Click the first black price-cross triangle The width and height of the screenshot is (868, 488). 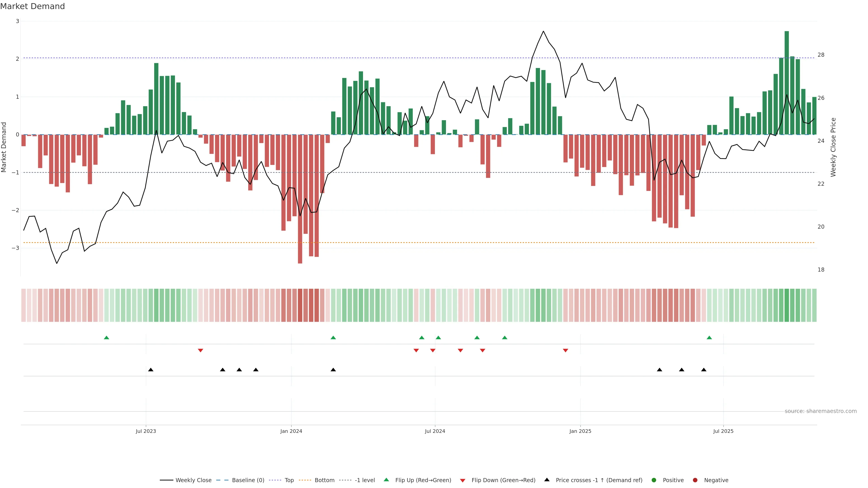pyautogui.click(x=151, y=370)
